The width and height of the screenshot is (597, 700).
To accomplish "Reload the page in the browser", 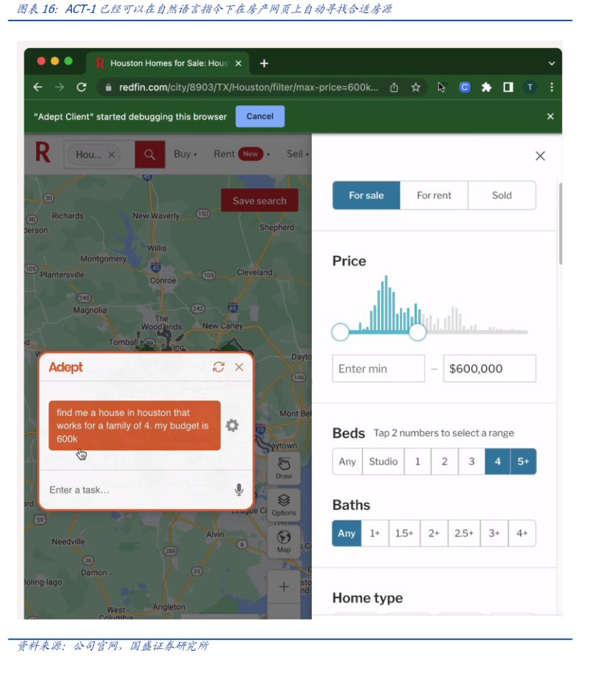I will pyautogui.click(x=82, y=87).
